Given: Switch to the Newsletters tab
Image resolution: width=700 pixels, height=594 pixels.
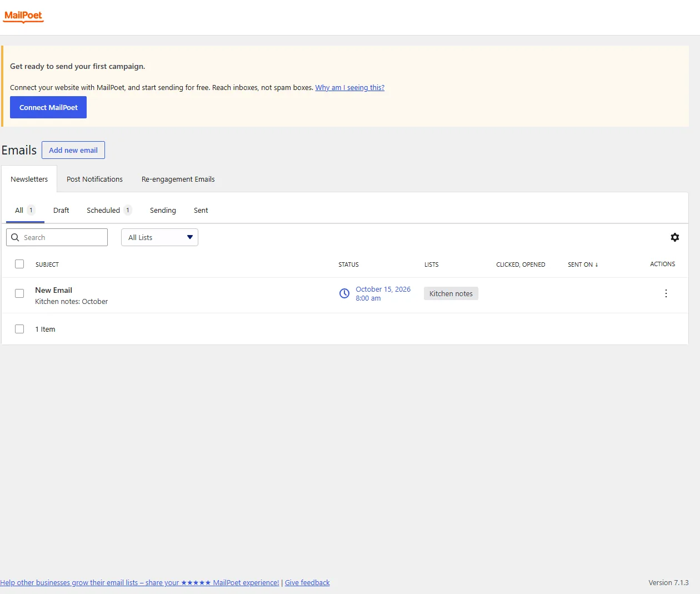Looking at the screenshot, I should [x=29, y=179].
